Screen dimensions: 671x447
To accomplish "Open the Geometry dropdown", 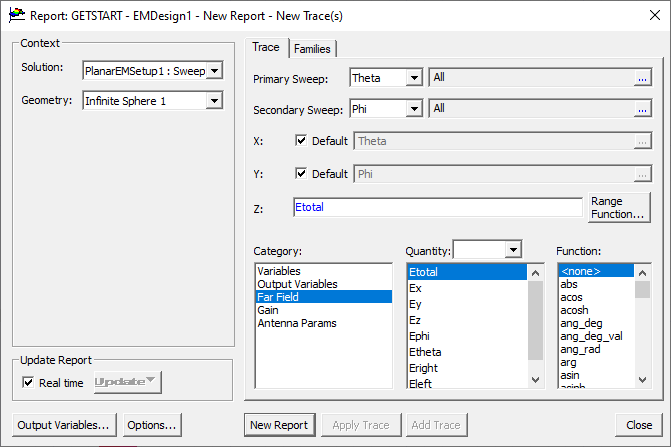I will pyautogui.click(x=214, y=101).
